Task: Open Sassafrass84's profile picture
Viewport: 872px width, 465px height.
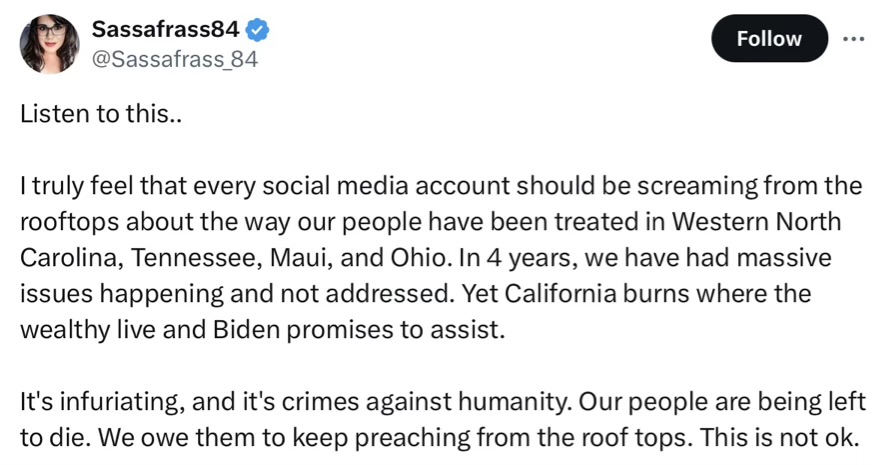Action: click(x=49, y=44)
